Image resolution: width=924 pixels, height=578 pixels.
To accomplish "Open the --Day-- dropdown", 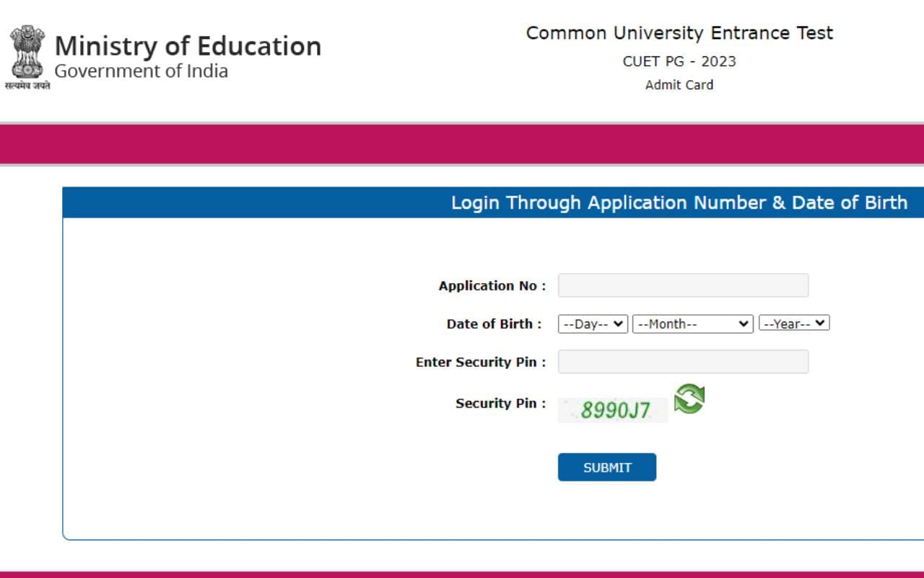I will click(592, 323).
